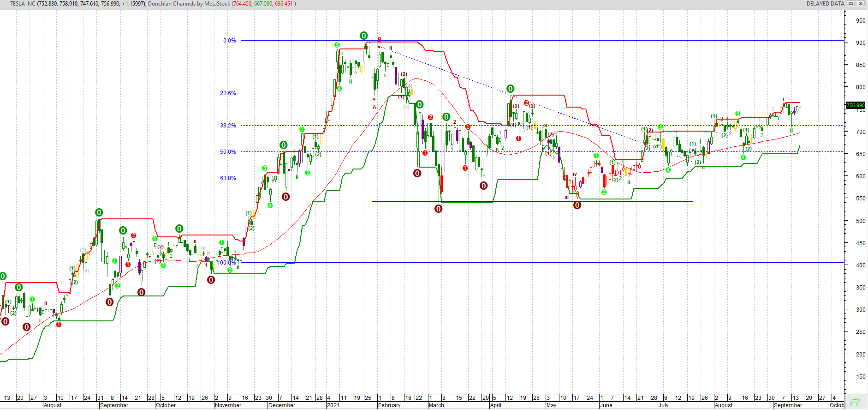This screenshot has height=410, width=868.
Task: Select the red A wave label below the diamond
Action: point(375,107)
